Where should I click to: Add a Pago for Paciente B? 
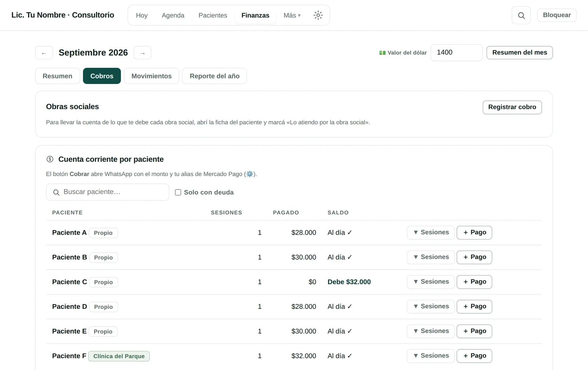[474, 257]
